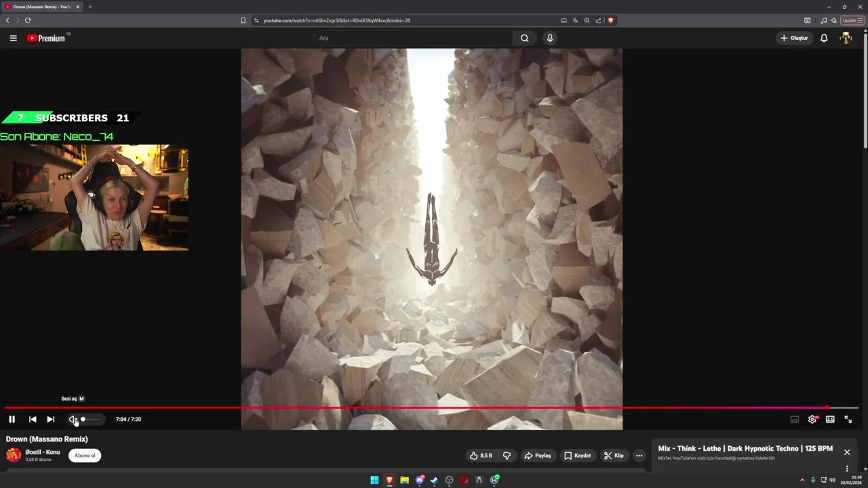Translate this page icon
The height and width of the screenshot is (488, 868).
point(575,20)
